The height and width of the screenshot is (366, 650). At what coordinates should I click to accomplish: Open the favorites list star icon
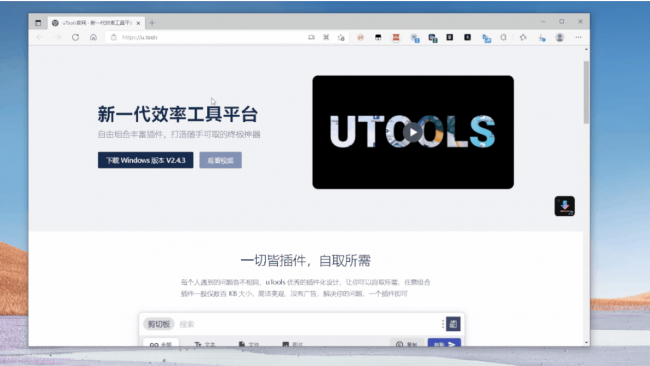click(x=523, y=37)
